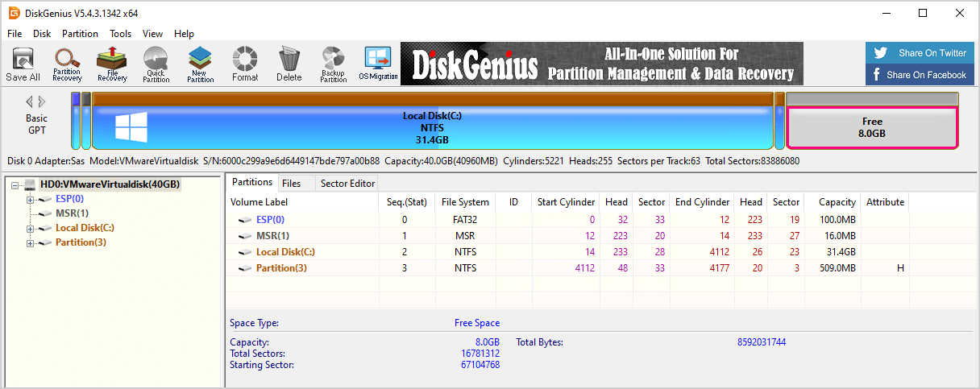Click Quick Partition icon
The image size is (980, 389).
coord(156,64)
